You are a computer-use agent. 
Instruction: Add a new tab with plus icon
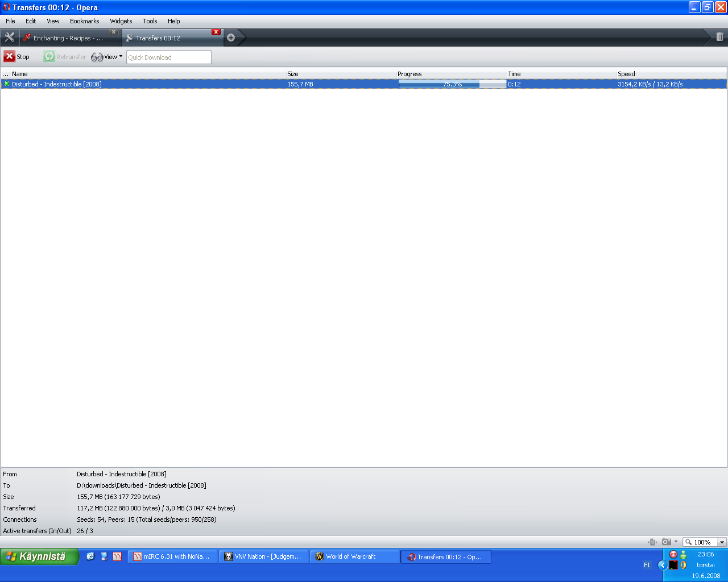(231, 38)
